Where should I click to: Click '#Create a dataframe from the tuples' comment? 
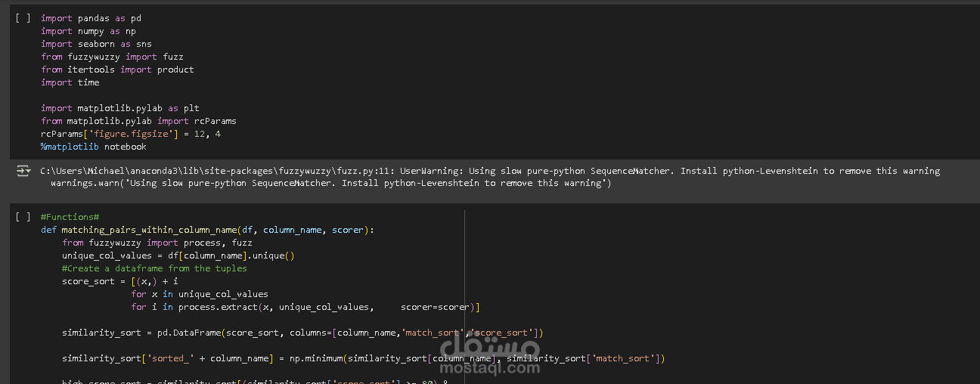click(x=154, y=268)
